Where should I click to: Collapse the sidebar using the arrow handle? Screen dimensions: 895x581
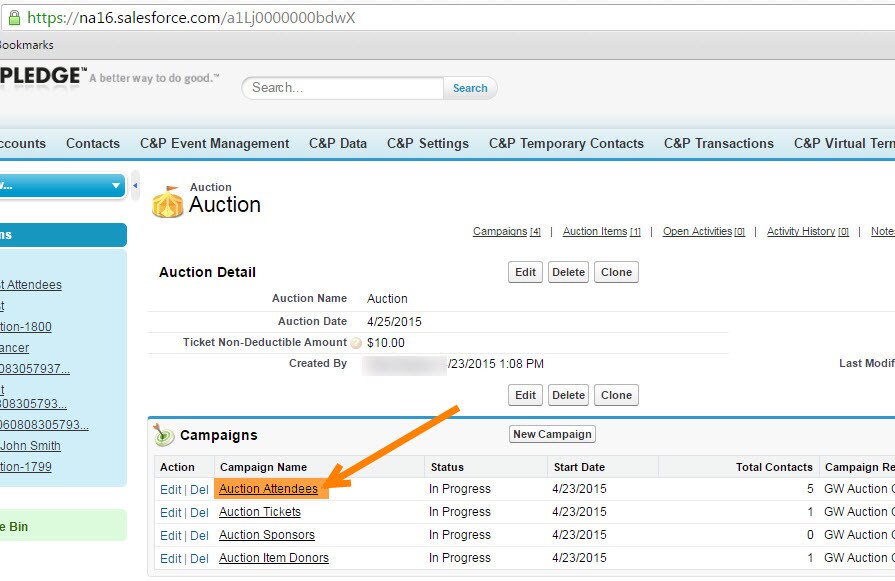click(135, 185)
